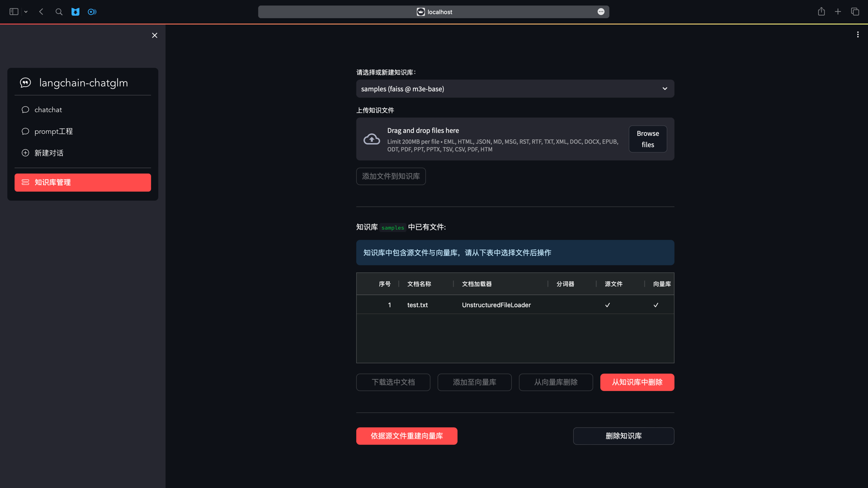Toggle 源文件 checkmark for test.txt
This screenshot has height=488, width=868.
point(608,305)
